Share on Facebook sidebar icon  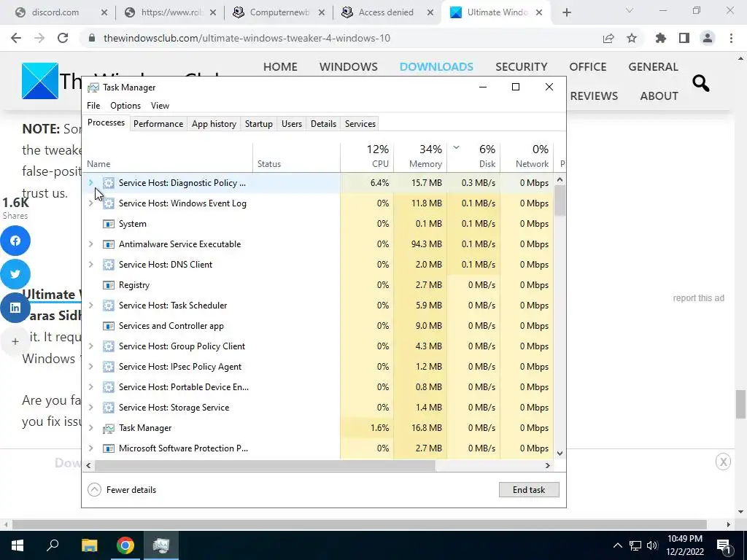click(x=15, y=241)
